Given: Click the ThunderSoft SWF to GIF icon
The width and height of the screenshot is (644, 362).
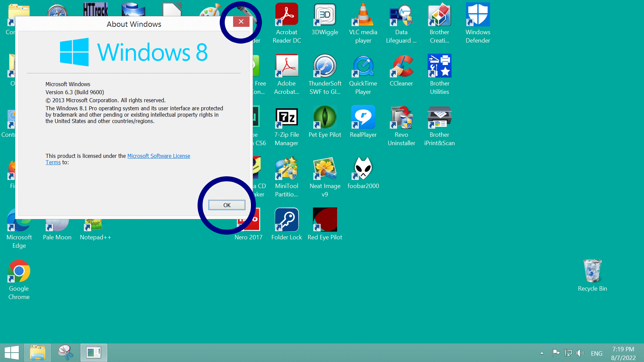Looking at the screenshot, I should pyautogui.click(x=325, y=75).
